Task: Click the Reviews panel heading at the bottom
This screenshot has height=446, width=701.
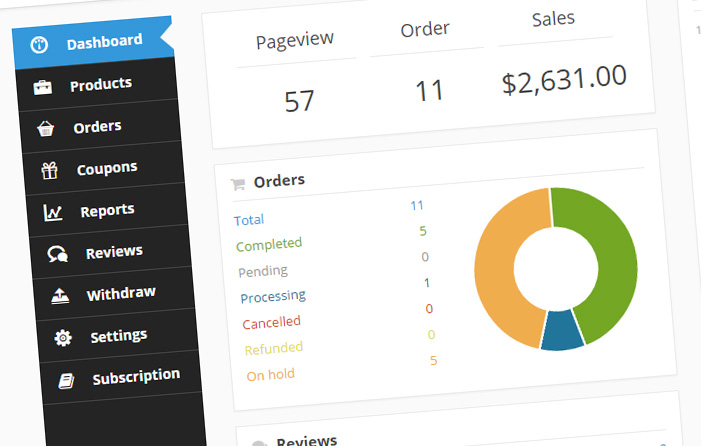Action: pos(307,441)
